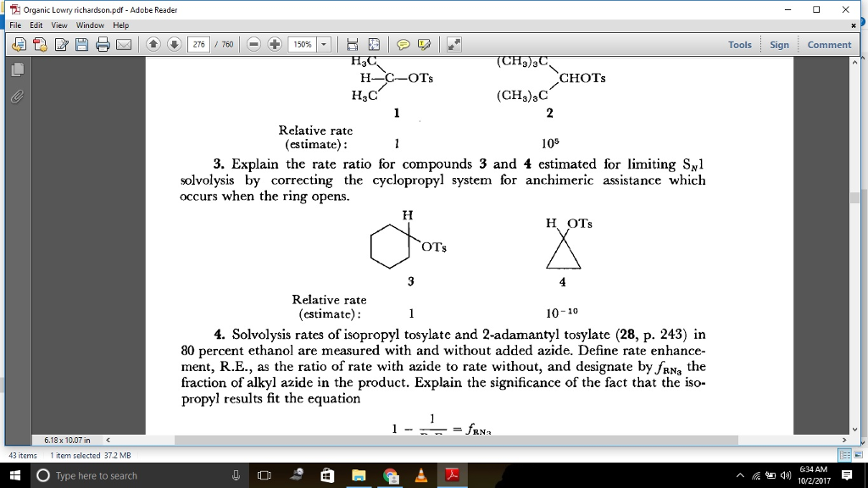This screenshot has height=488, width=868.
Task: Expand the Comment pane
Action: coord(829,44)
